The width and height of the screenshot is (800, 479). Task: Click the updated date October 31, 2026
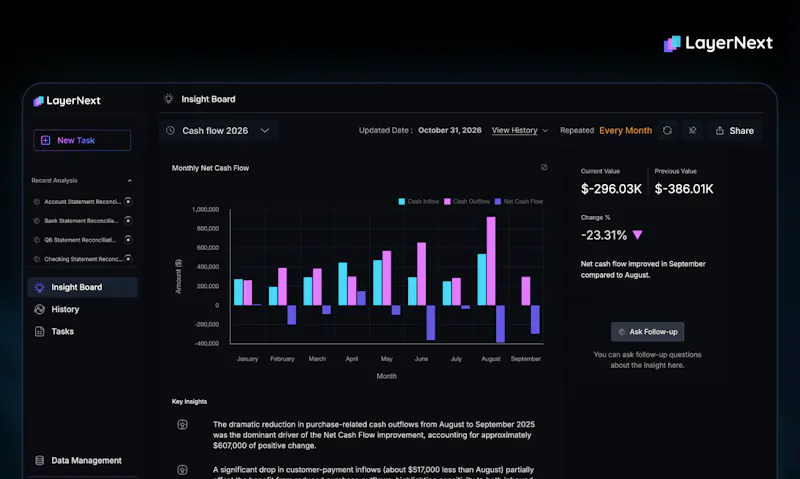449,130
